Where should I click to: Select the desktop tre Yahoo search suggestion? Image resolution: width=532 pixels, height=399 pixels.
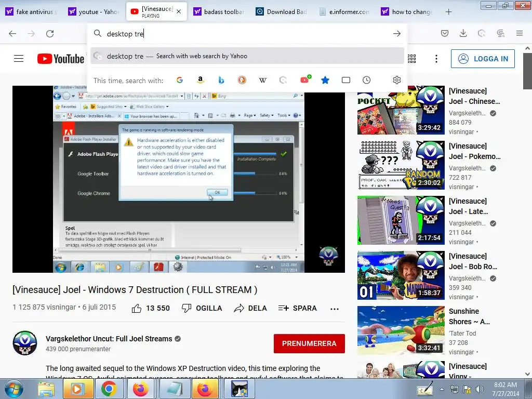click(x=247, y=56)
